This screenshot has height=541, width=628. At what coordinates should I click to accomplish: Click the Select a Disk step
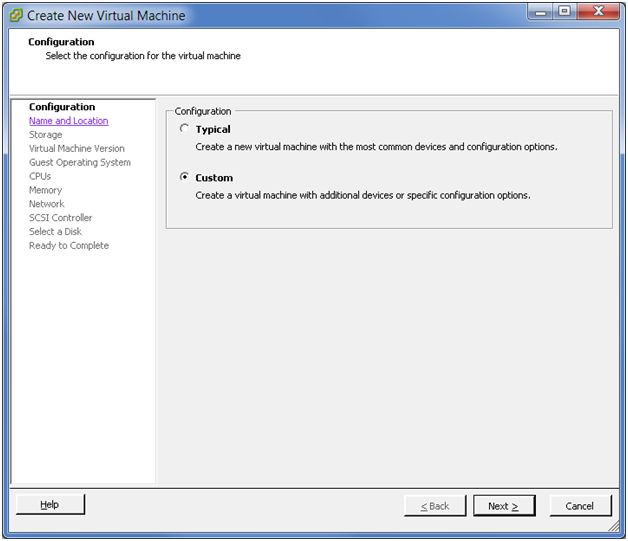55,231
